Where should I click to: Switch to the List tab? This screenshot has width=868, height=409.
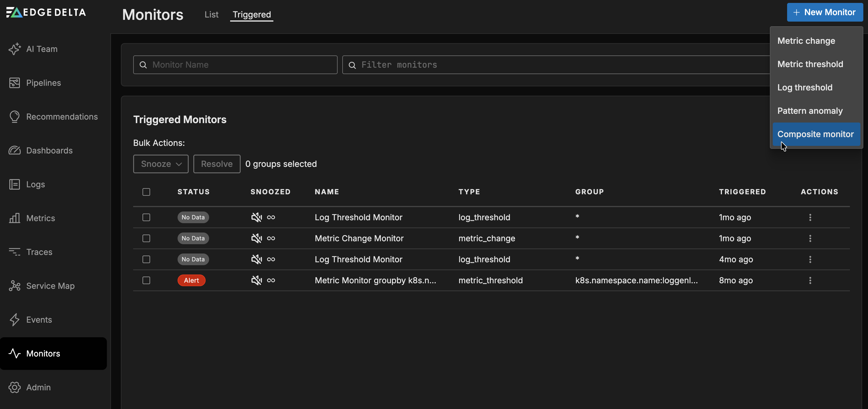tap(211, 15)
